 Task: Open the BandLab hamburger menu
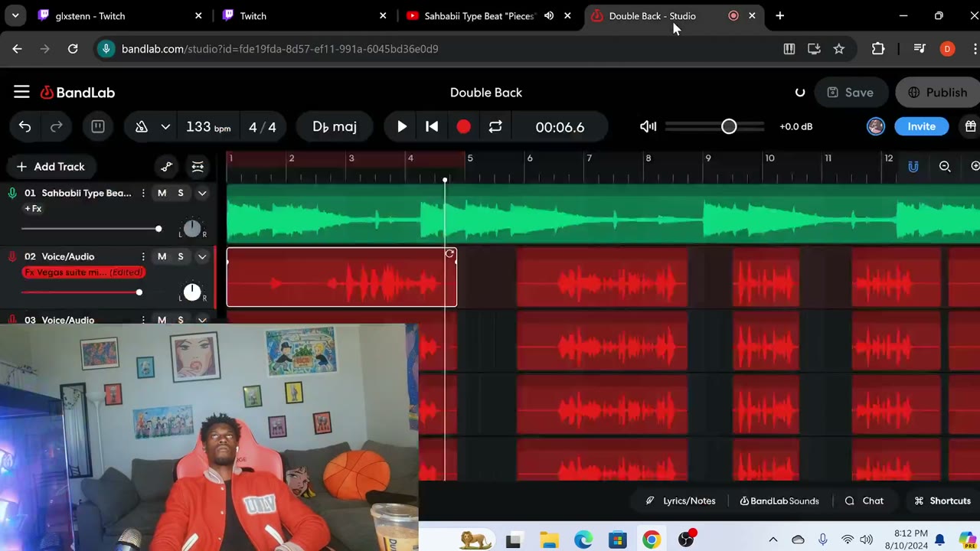(x=21, y=93)
